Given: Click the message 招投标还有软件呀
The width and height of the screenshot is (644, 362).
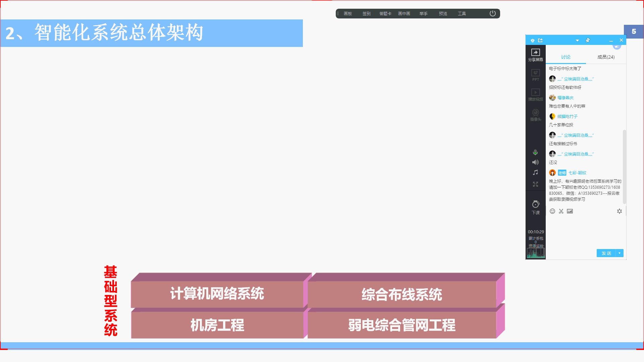Looking at the screenshot, I should tap(565, 87).
